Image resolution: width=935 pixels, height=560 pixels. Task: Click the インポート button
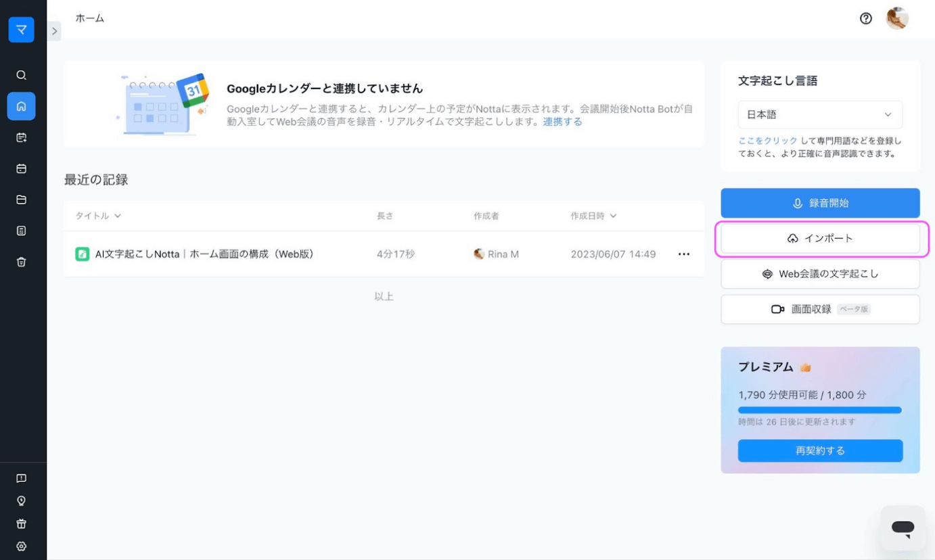(x=820, y=239)
